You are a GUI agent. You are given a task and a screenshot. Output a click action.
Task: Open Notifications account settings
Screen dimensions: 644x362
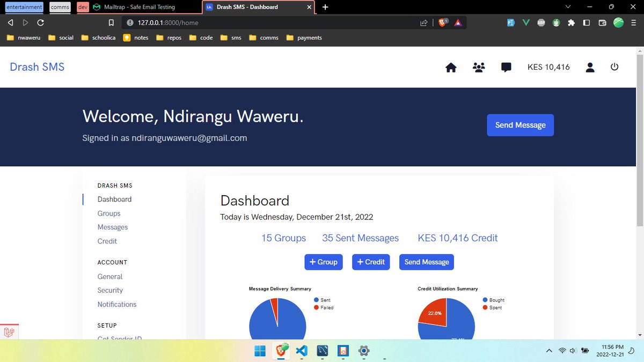pyautogui.click(x=117, y=304)
